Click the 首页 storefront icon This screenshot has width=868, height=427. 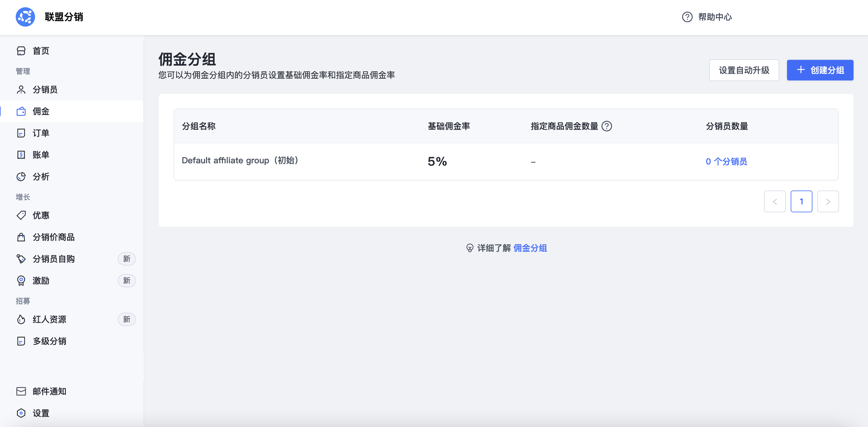pos(21,51)
